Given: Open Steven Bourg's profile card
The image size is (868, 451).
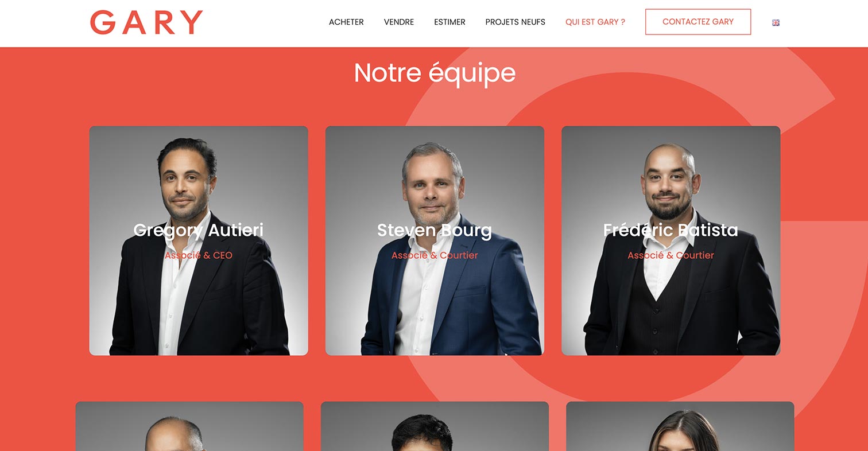Looking at the screenshot, I should [435, 240].
